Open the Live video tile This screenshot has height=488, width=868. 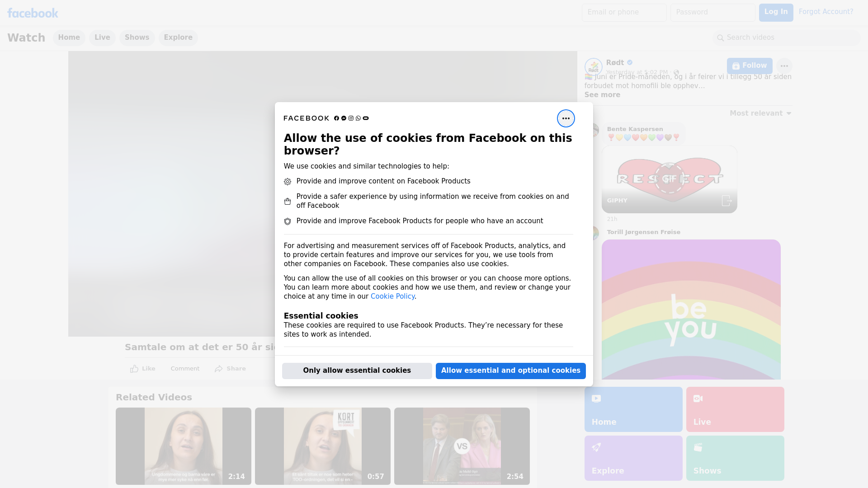[x=735, y=409]
